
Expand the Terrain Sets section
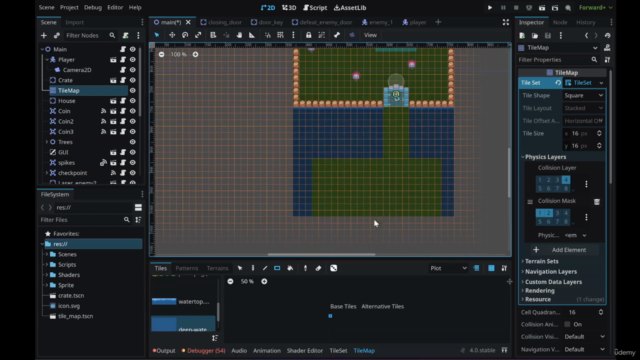tap(541, 261)
